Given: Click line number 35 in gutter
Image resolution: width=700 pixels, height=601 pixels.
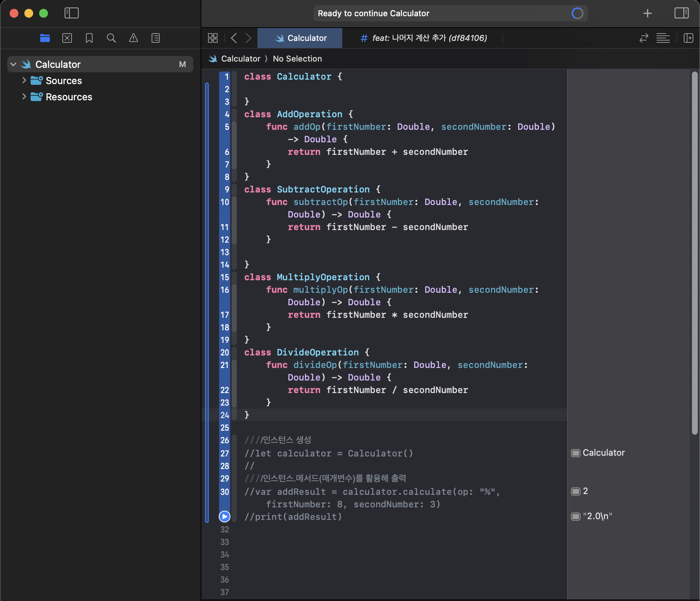Looking at the screenshot, I should pyautogui.click(x=225, y=567).
